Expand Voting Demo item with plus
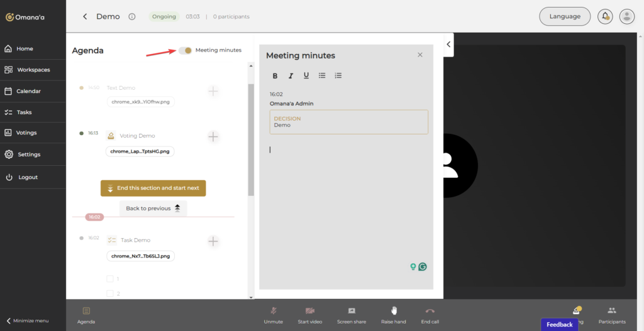The width and height of the screenshot is (644, 331). (x=213, y=136)
